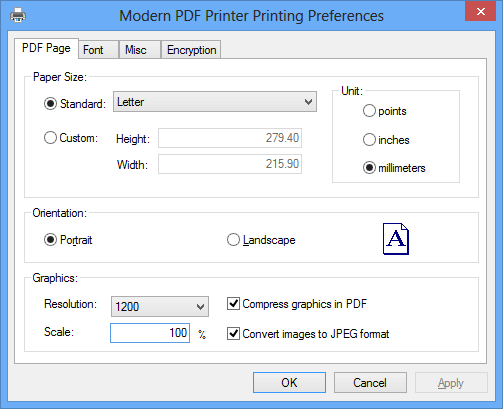503x409 pixels.
Task: Close the Printing Preferences dialog
Action: 480,12
